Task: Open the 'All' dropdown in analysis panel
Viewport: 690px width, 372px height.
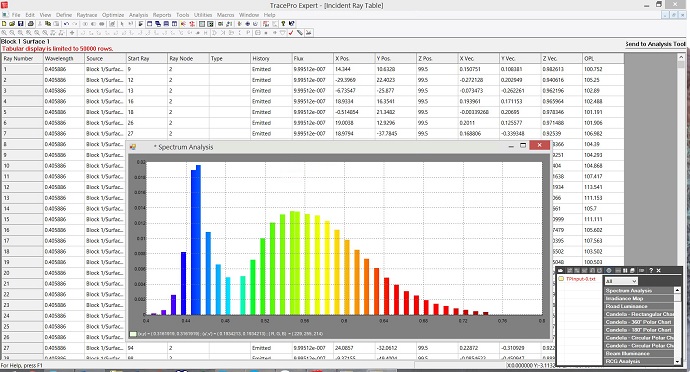Action: click(x=621, y=281)
